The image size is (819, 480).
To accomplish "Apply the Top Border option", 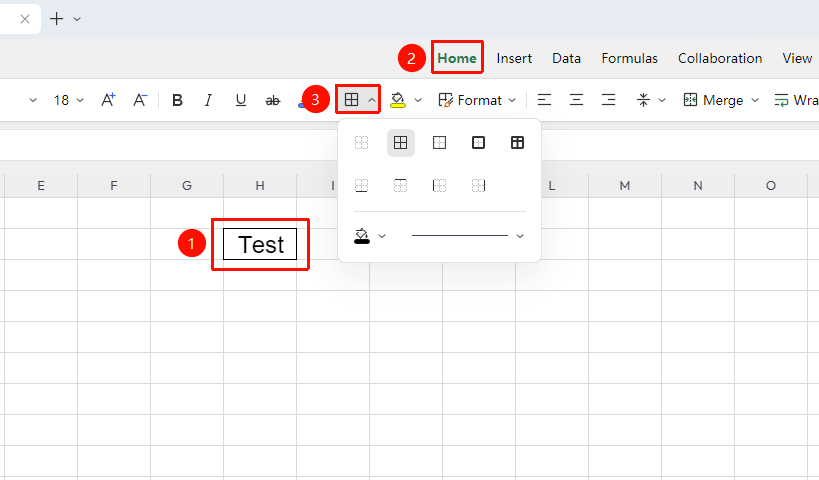I will (401, 185).
